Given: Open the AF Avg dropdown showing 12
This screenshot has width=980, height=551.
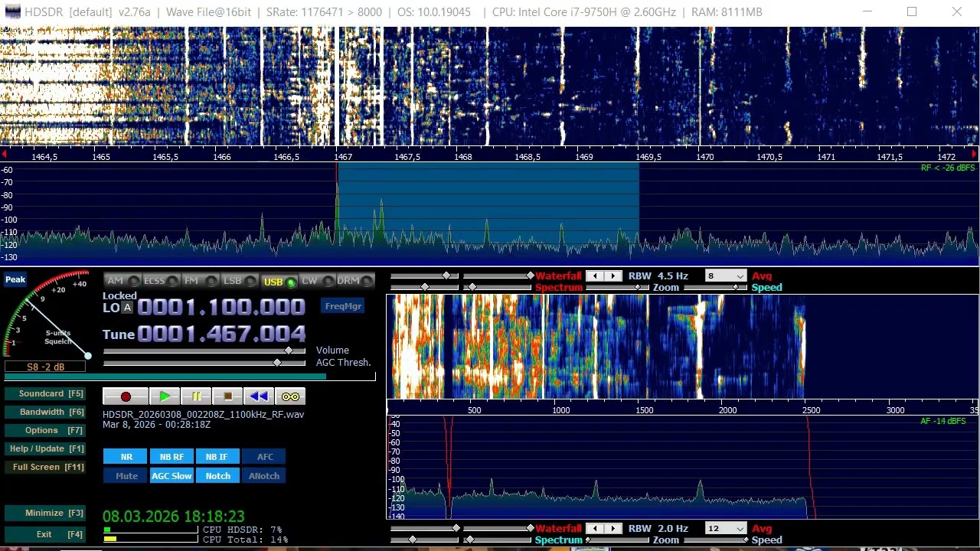Looking at the screenshot, I should click(726, 528).
